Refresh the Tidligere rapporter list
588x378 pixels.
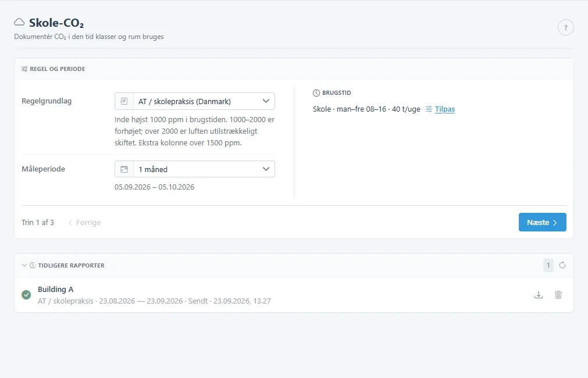[562, 265]
